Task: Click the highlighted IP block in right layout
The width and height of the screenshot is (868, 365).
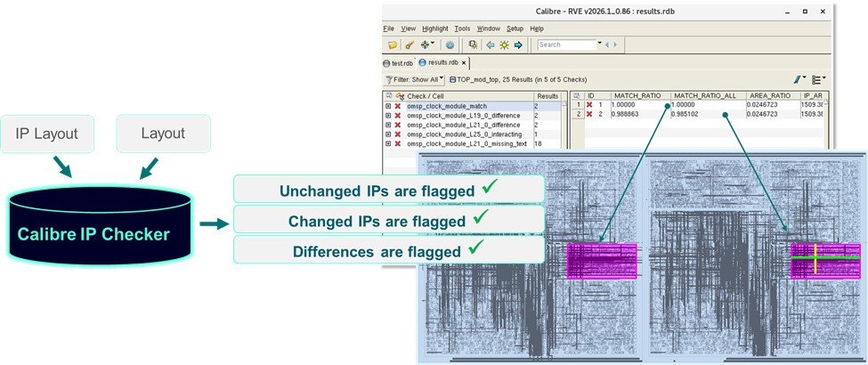Action: pyautogui.click(x=826, y=260)
